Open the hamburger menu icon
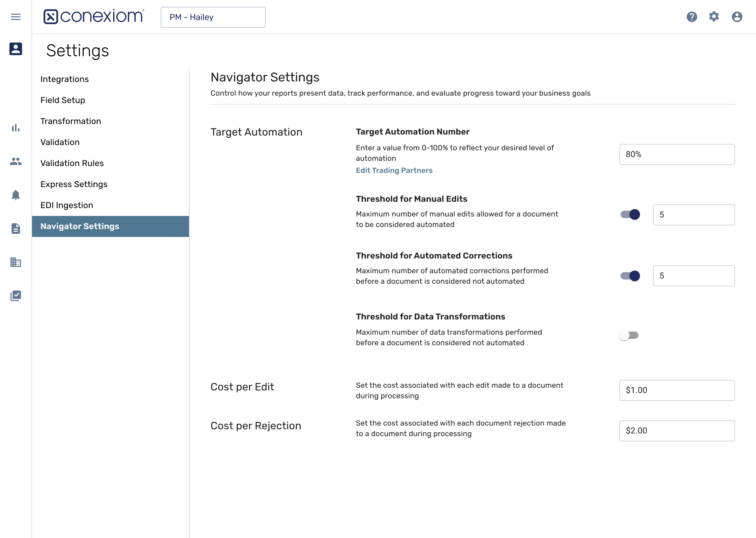This screenshot has width=756, height=538. pyautogui.click(x=15, y=17)
